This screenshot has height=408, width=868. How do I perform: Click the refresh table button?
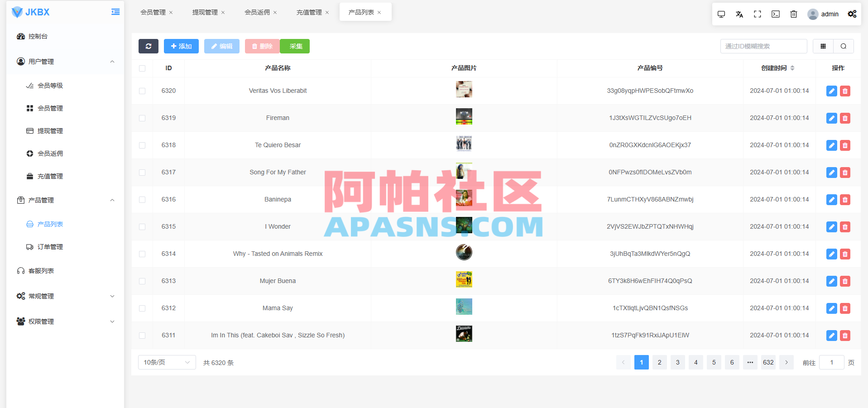[x=149, y=46]
